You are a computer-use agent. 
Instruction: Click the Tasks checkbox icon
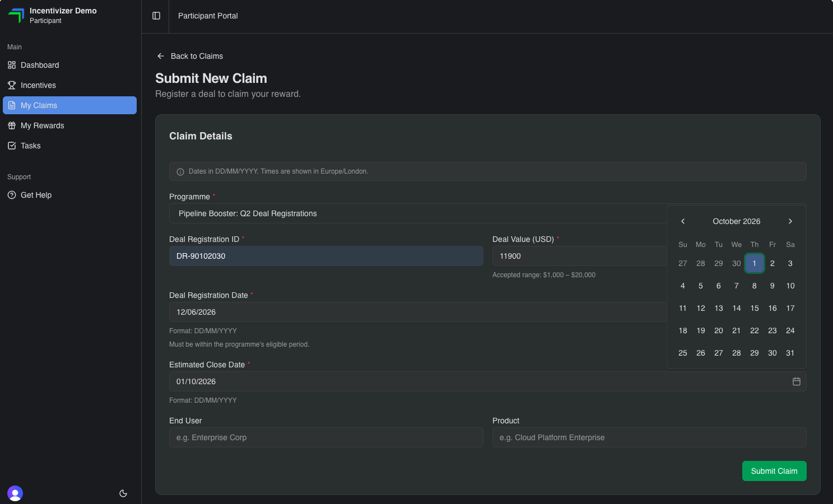pyautogui.click(x=12, y=146)
